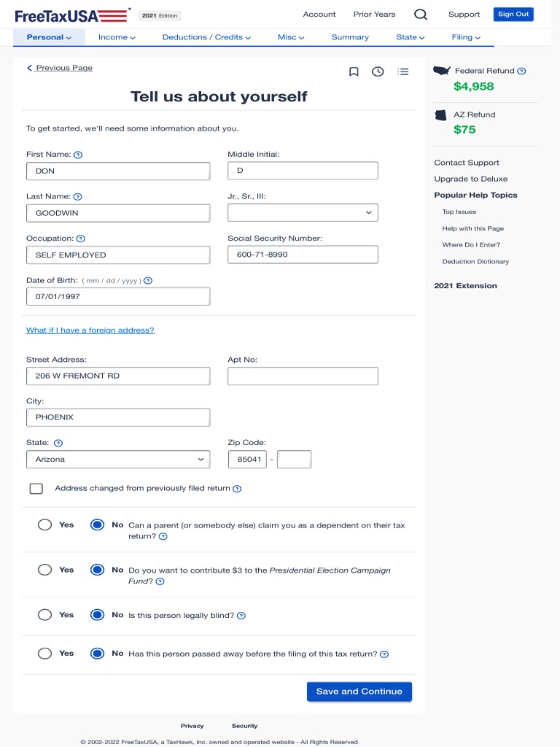Screen dimensions: 560x747
Task: Click the Sign Out button
Action: point(513,15)
